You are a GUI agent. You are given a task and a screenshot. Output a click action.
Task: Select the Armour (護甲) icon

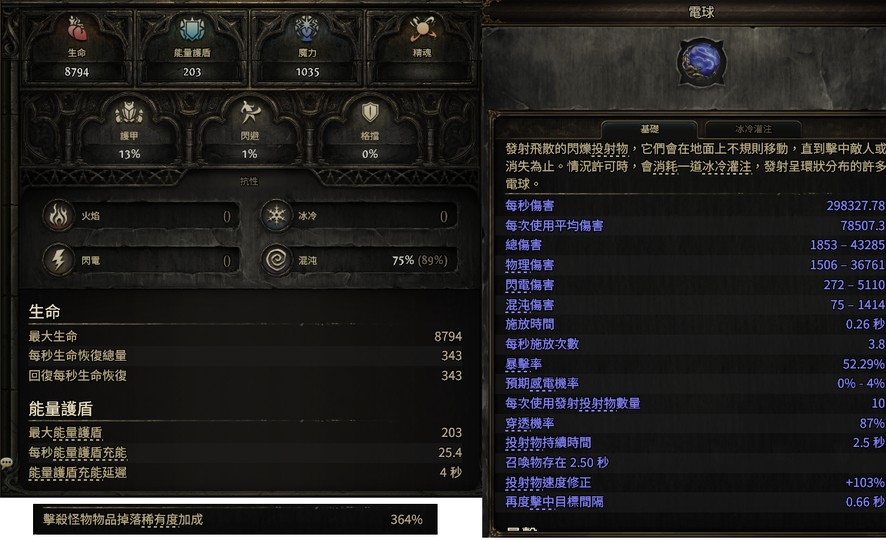point(129,113)
